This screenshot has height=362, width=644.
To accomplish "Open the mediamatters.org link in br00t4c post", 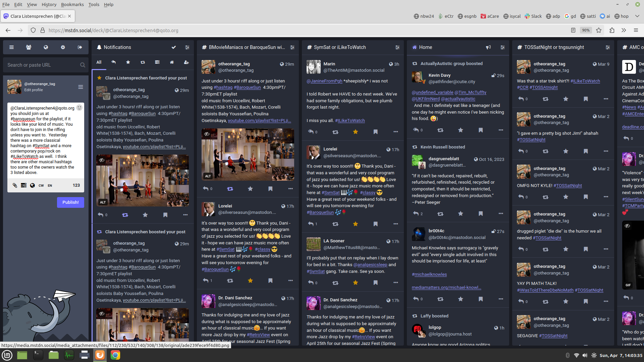I will 446,287.
